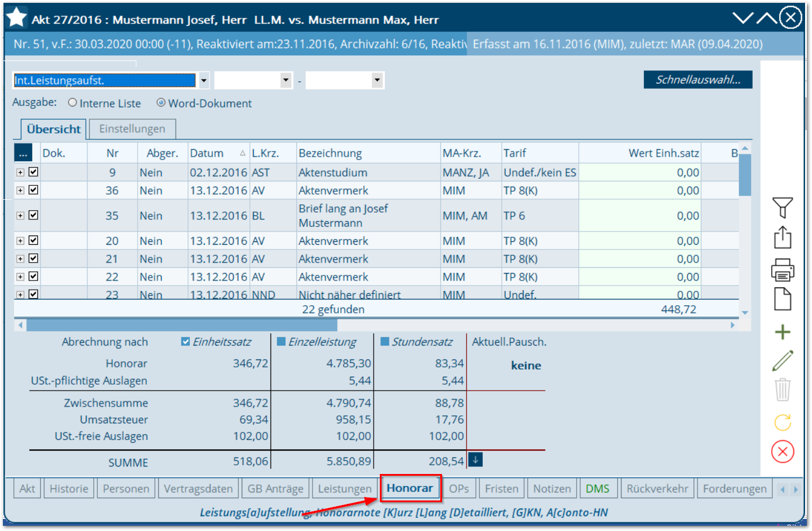812x531 pixels.
Task: Expand row Nr 9 with plus
Action: point(20,172)
